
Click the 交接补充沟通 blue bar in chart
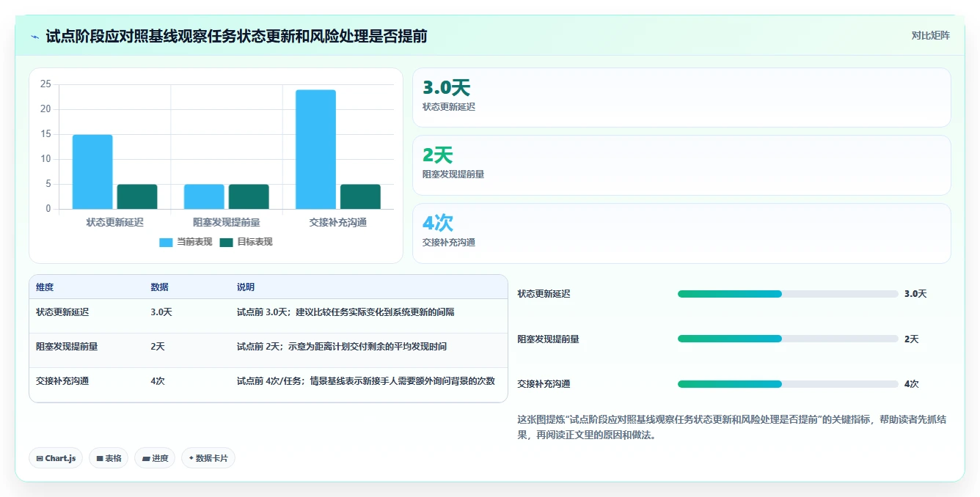pos(316,150)
